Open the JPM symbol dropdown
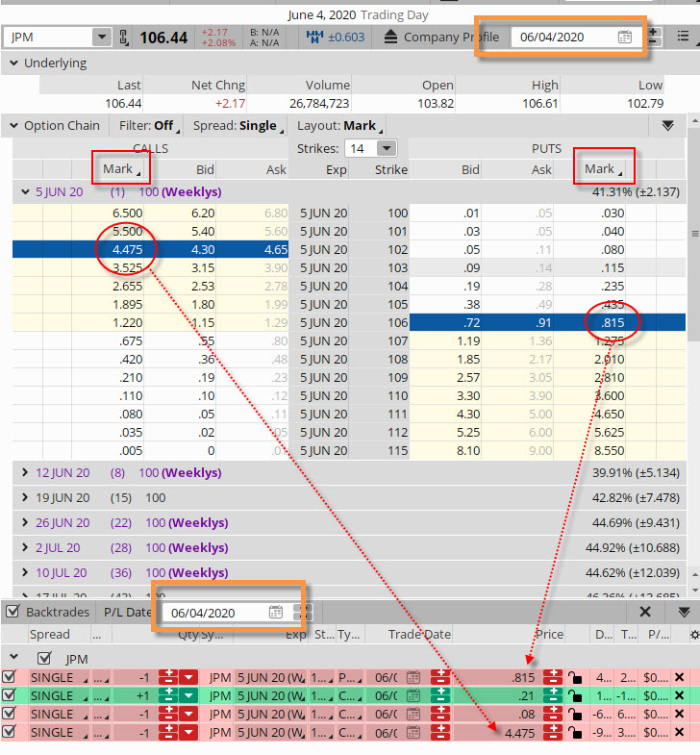This screenshot has width=700, height=755. [102, 38]
